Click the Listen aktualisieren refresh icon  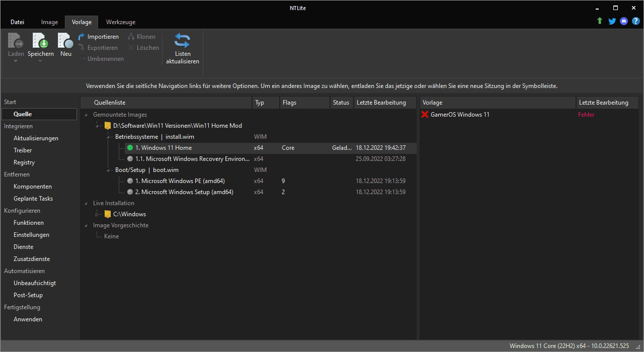click(x=183, y=40)
